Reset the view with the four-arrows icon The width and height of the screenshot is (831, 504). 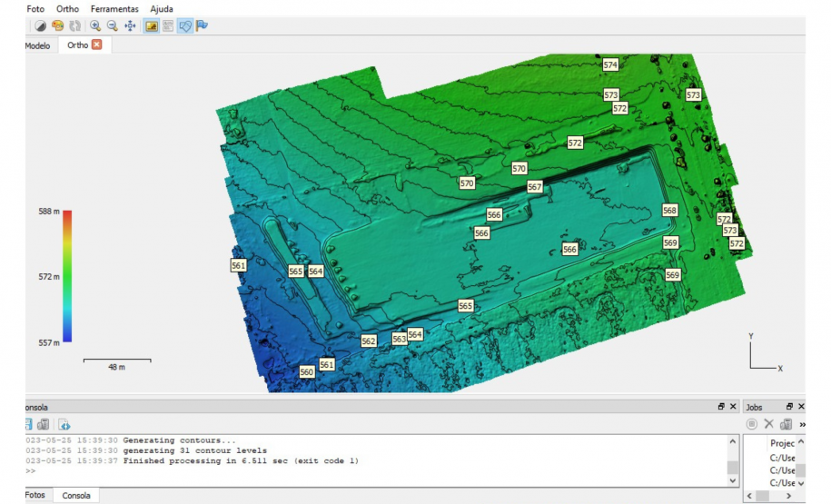130,26
